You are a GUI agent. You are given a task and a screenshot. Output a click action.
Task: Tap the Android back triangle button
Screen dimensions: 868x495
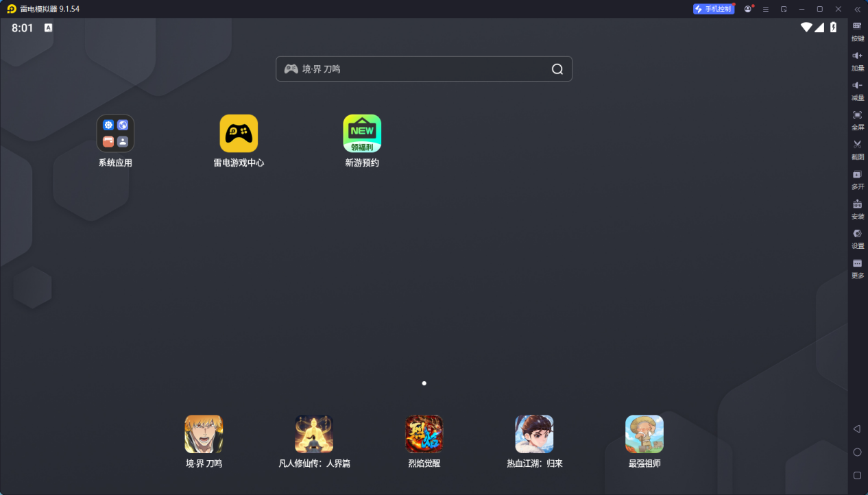pos(857,428)
